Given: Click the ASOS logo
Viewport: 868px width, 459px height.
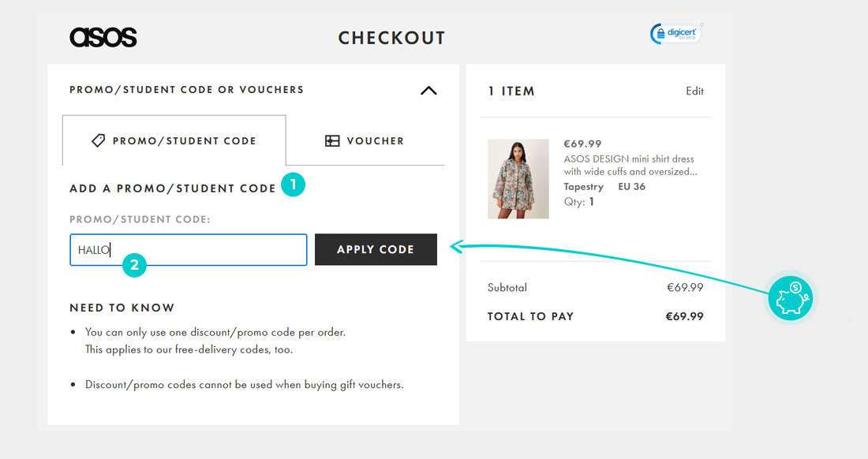Looking at the screenshot, I should pos(103,37).
